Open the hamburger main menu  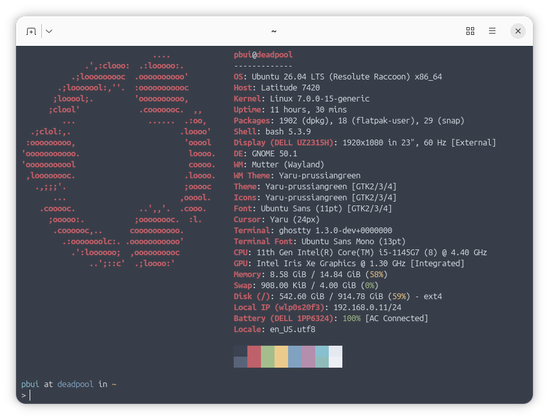[492, 31]
